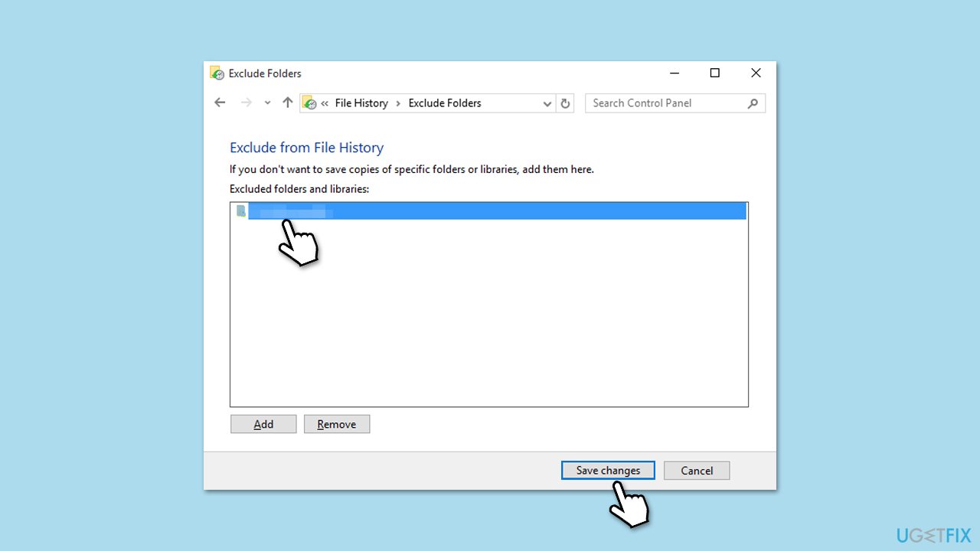Viewport: 980px width, 551px height.
Task: Click the excluded folder's icon in list
Action: point(241,211)
